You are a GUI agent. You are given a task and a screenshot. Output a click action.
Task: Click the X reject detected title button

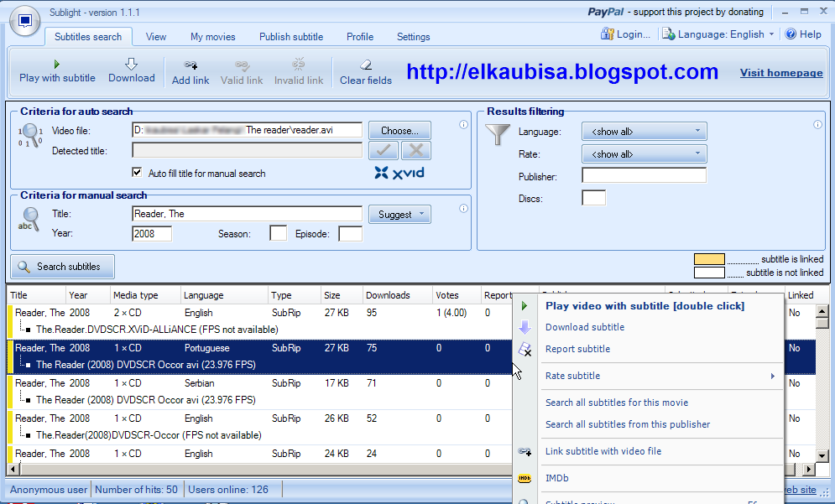pos(416,151)
